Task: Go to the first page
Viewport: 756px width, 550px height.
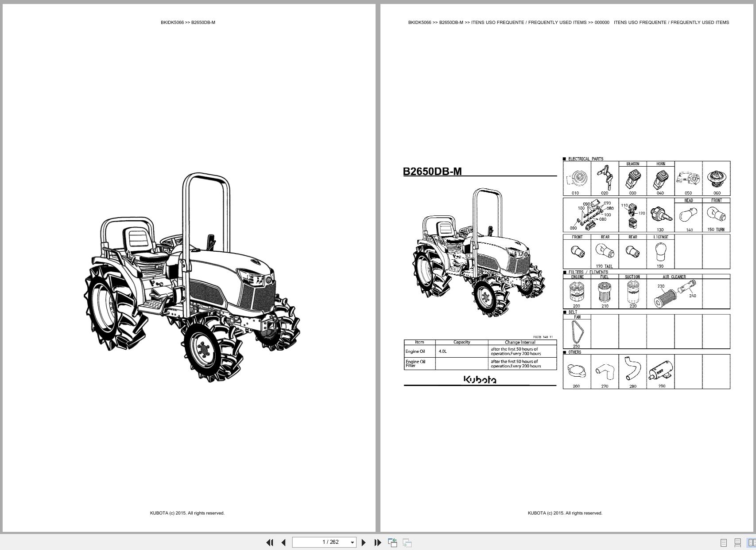Action: [270, 542]
